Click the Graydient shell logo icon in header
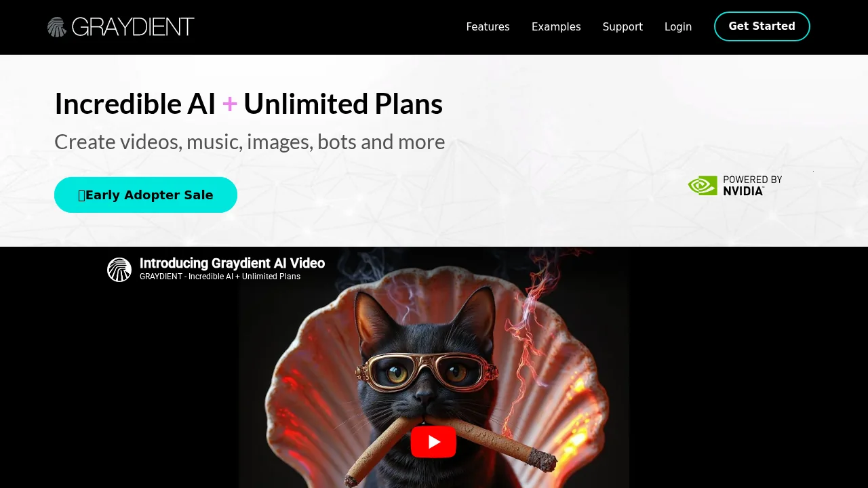The width and height of the screenshot is (868, 488). pyautogui.click(x=57, y=27)
